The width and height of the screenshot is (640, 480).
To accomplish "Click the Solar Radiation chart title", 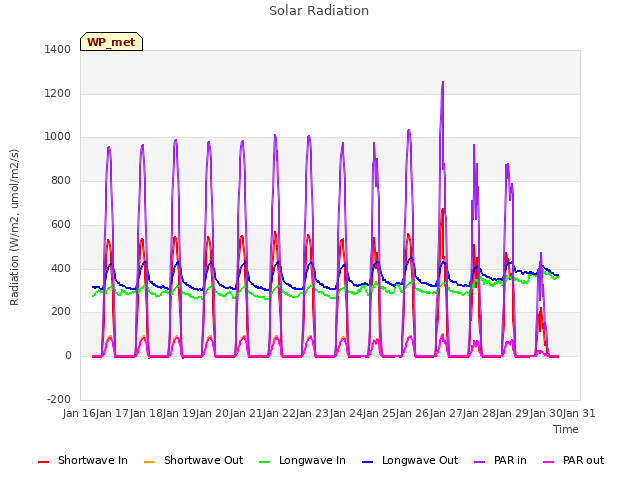I will (319, 11).
